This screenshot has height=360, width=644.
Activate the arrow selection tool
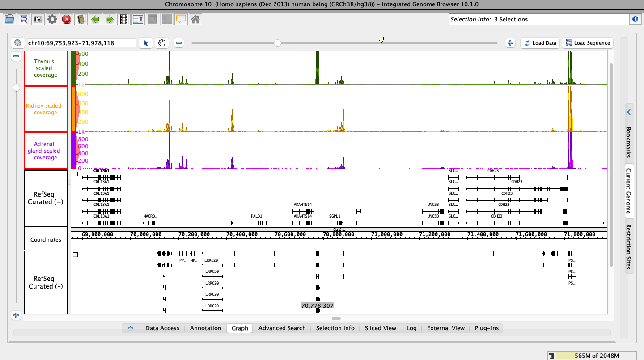[x=145, y=43]
